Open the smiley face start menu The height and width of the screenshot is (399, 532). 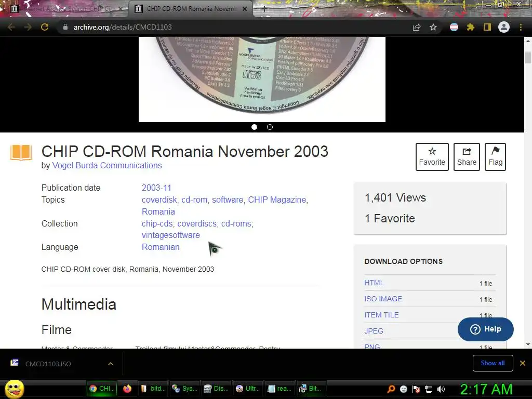click(x=14, y=389)
